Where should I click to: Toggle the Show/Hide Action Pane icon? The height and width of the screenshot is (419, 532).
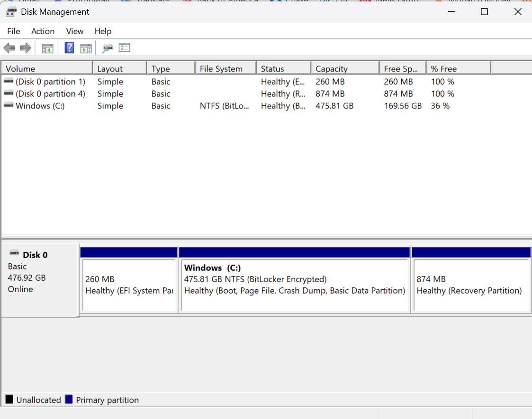[x=86, y=48]
